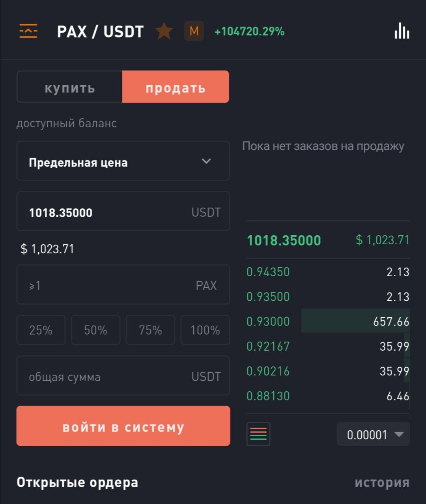The height and width of the screenshot is (504, 426).
Task: Select the 100% amount option
Action: coord(205,330)
